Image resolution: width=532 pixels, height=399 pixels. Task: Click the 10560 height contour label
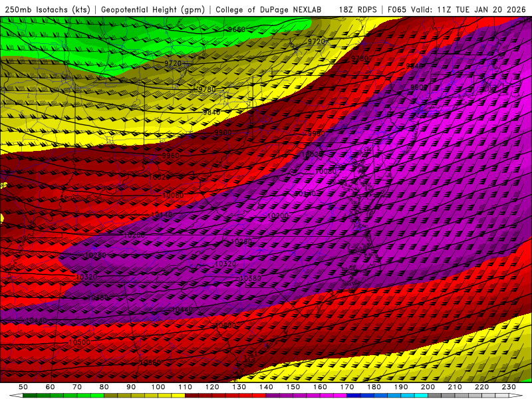click(150, 362)
